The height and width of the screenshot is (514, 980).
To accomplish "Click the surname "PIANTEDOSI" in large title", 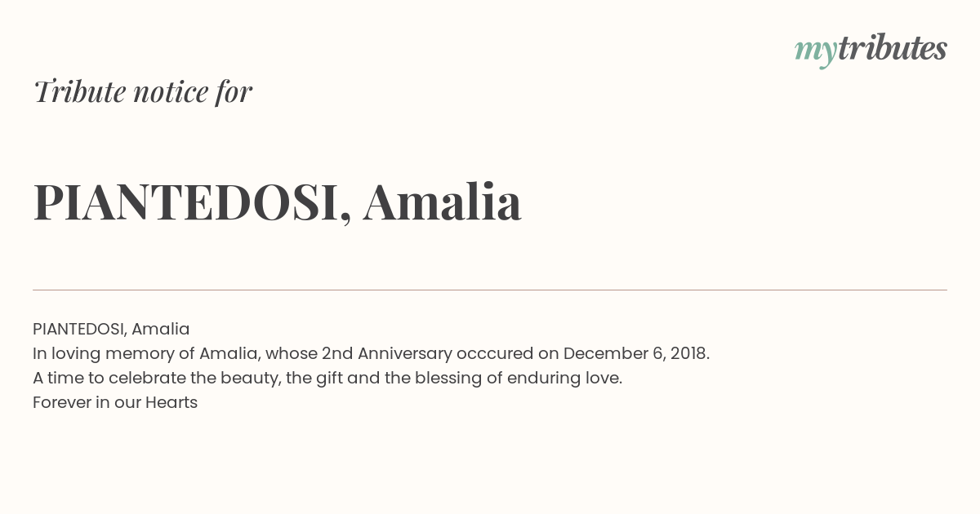I will click(185, 202).
